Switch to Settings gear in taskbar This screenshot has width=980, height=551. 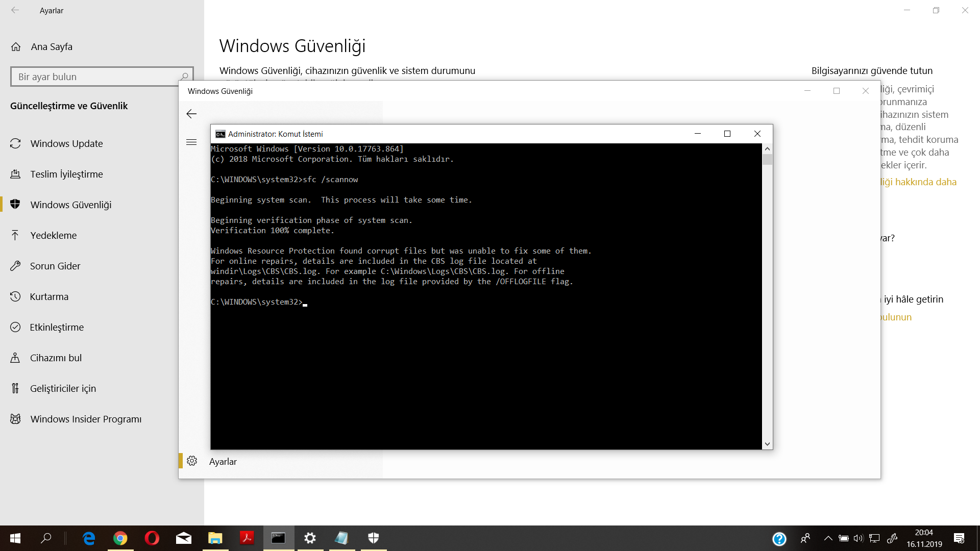coord(310,538)
